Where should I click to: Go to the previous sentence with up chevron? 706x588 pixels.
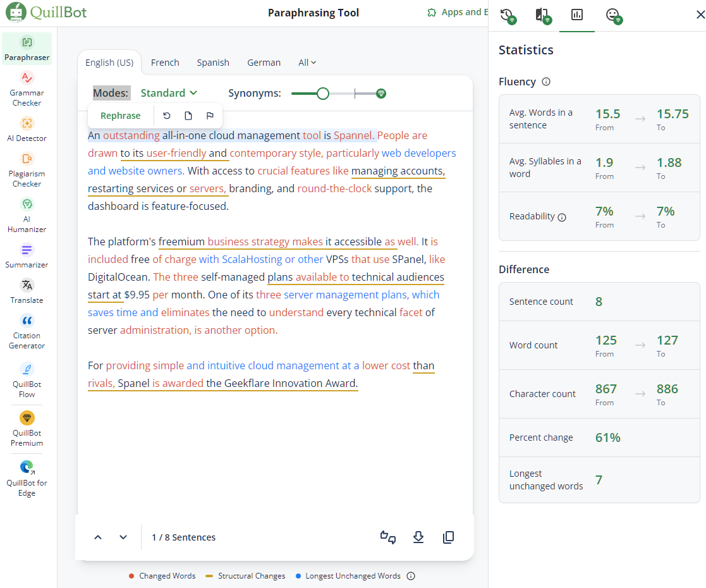[x=98, y=537]
